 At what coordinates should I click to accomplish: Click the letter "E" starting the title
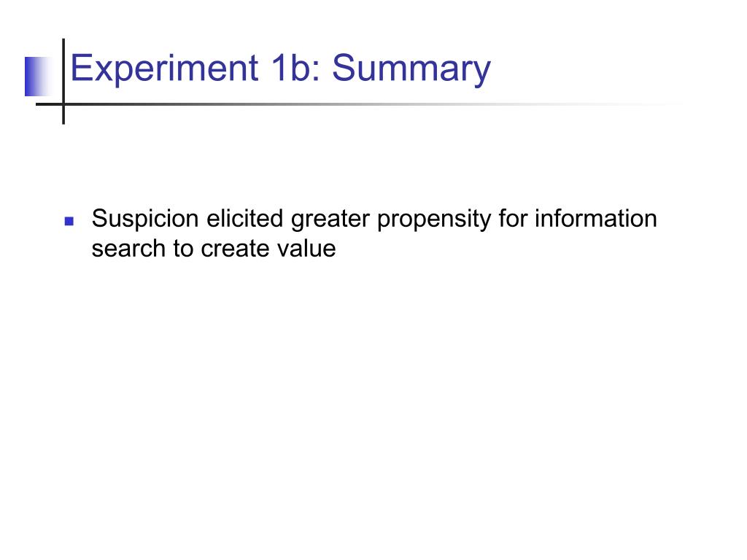pyautogui.click(x=80, y=68)
